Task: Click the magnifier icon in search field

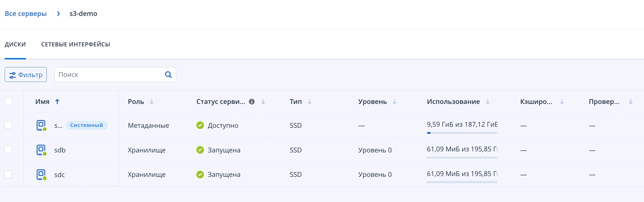Action: 168,74
